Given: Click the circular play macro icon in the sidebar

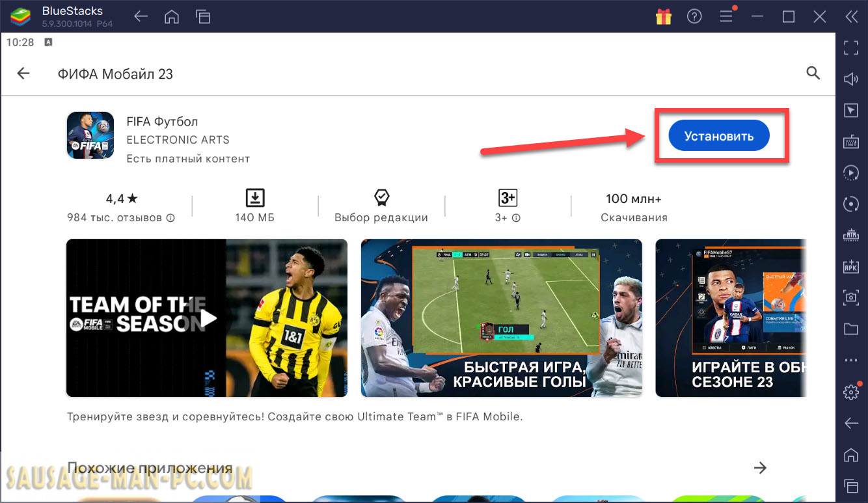Looking at the screenshot, I should pyautogui.click(x=851, y=172).
